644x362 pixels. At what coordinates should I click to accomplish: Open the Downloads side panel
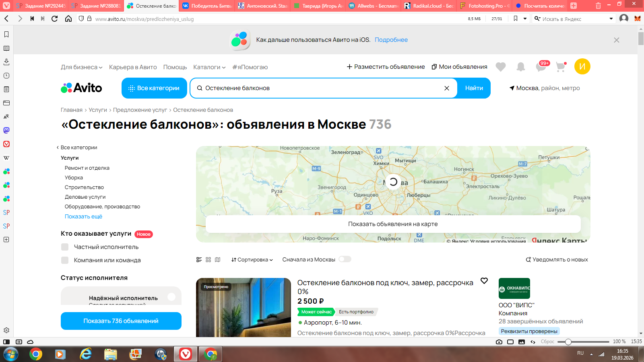coord(6,62)
